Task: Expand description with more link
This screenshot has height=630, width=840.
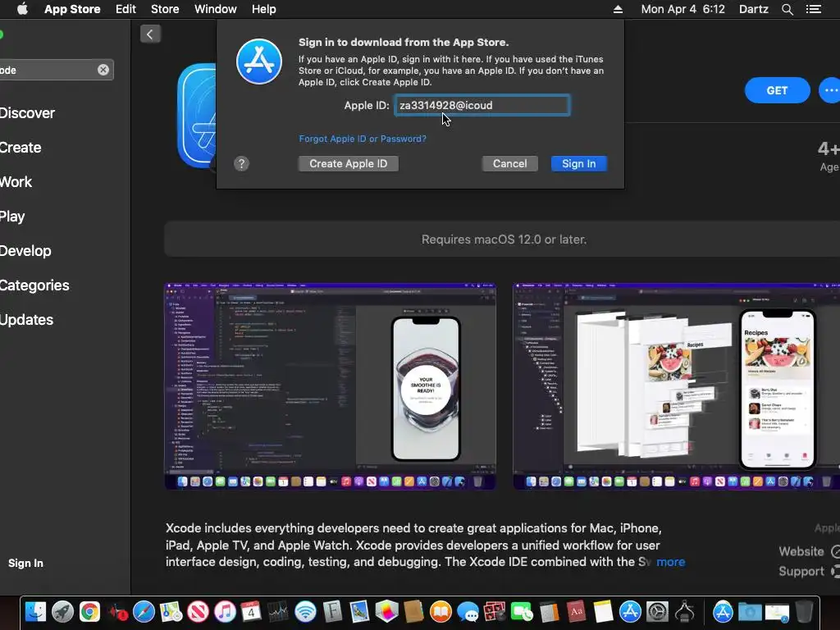Action: pos(671,562)
